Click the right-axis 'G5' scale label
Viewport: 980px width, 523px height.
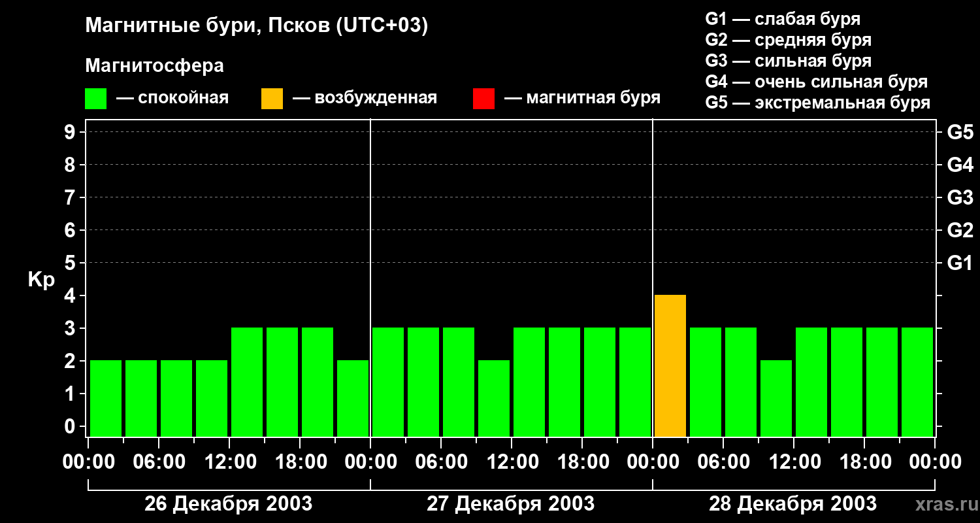[960, 132]
